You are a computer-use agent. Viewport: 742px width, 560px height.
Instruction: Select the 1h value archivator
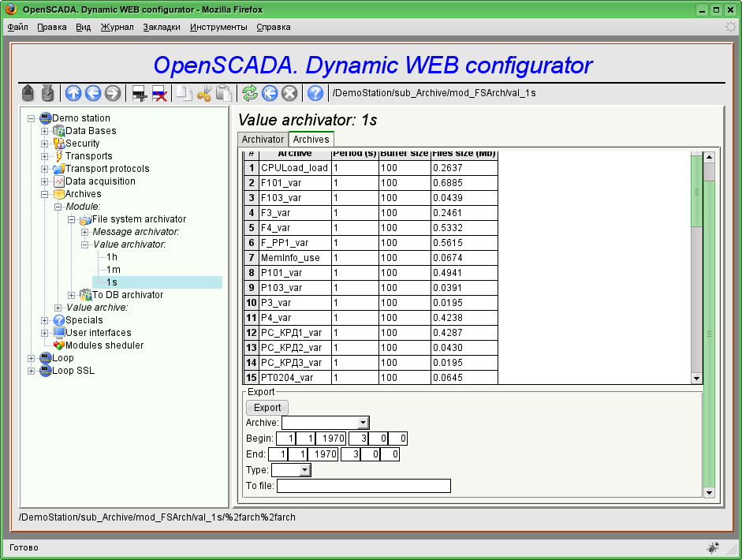point(112,257)
